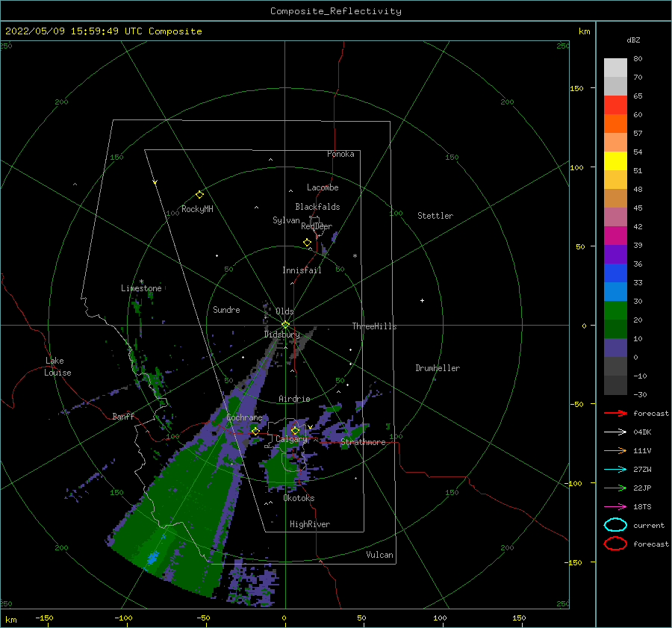Click the Ponoka town label

340,154
